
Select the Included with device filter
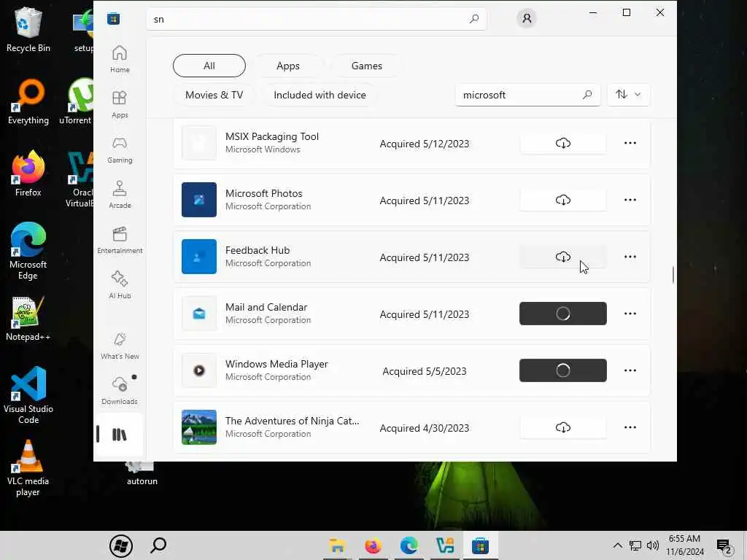[320, 95]
